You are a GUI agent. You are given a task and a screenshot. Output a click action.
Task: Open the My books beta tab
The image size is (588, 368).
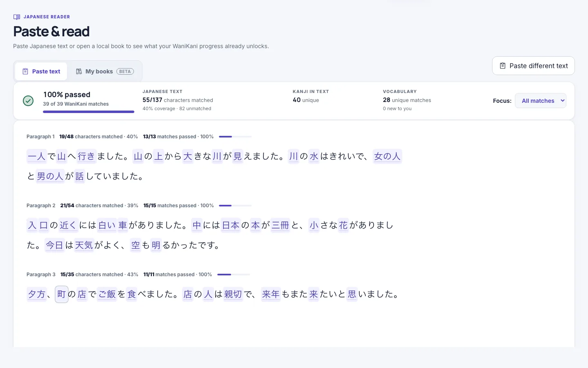point(105,71)
